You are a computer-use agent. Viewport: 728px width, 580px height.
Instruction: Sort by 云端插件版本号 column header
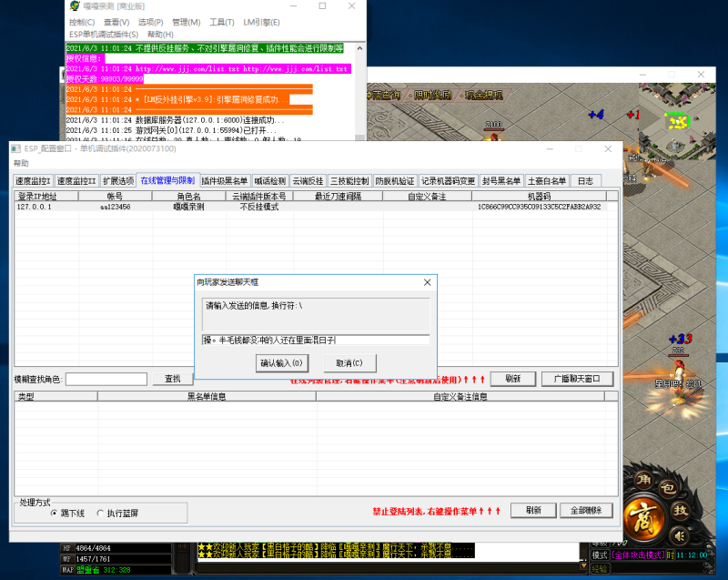click(259, 196)
